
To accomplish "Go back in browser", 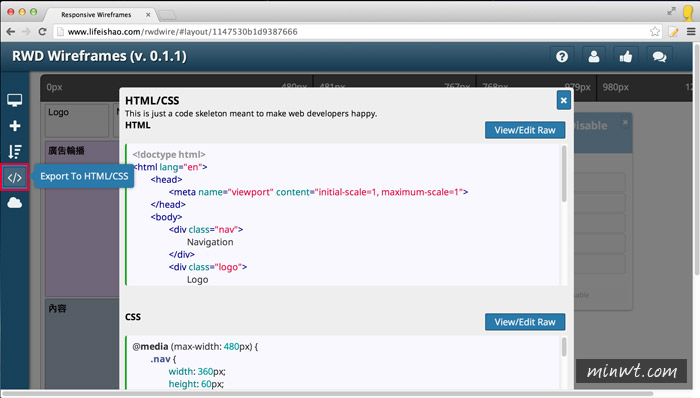I will tap(11, 32).
